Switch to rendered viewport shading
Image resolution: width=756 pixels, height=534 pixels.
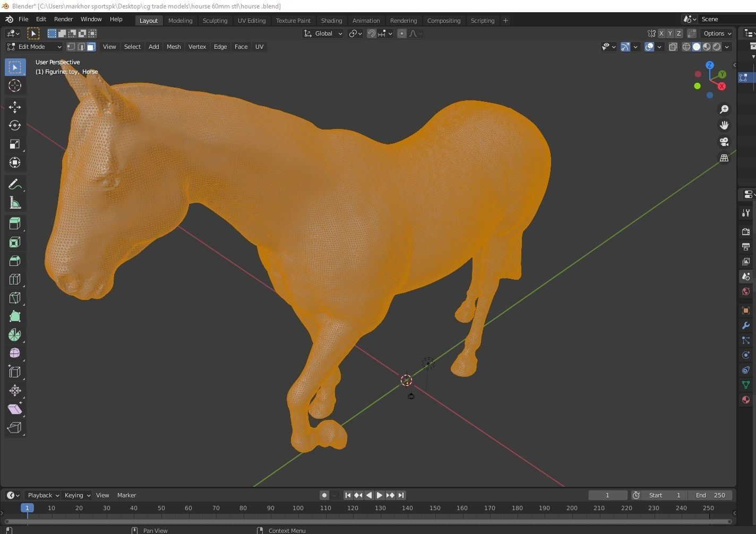click(717, 47)
